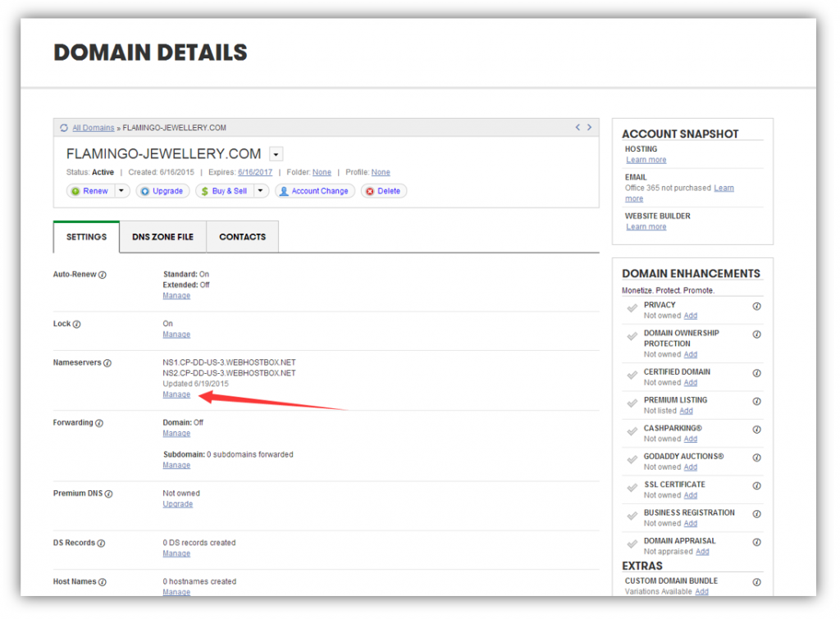The width and height of the screenshot is (840, 619).
Task: Expand the Buy & Sell dropdown arrow
Action: pyautogui.click(x=261, y=191)
